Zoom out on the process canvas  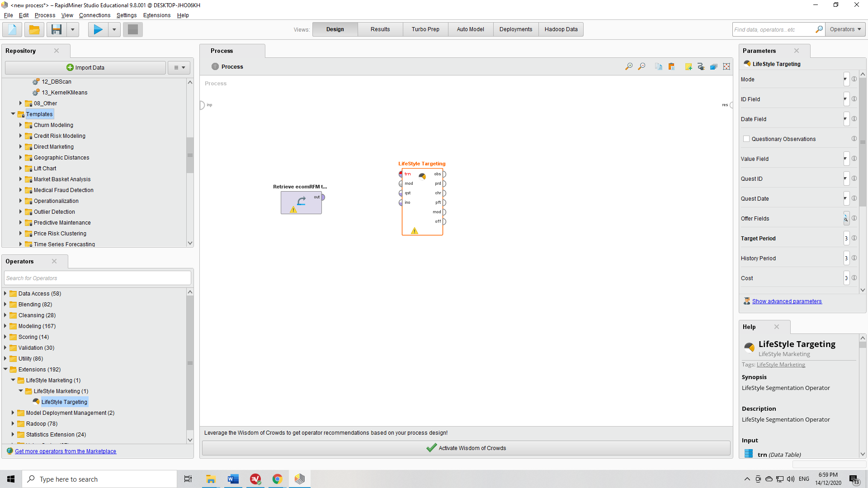tap(642, 66)
